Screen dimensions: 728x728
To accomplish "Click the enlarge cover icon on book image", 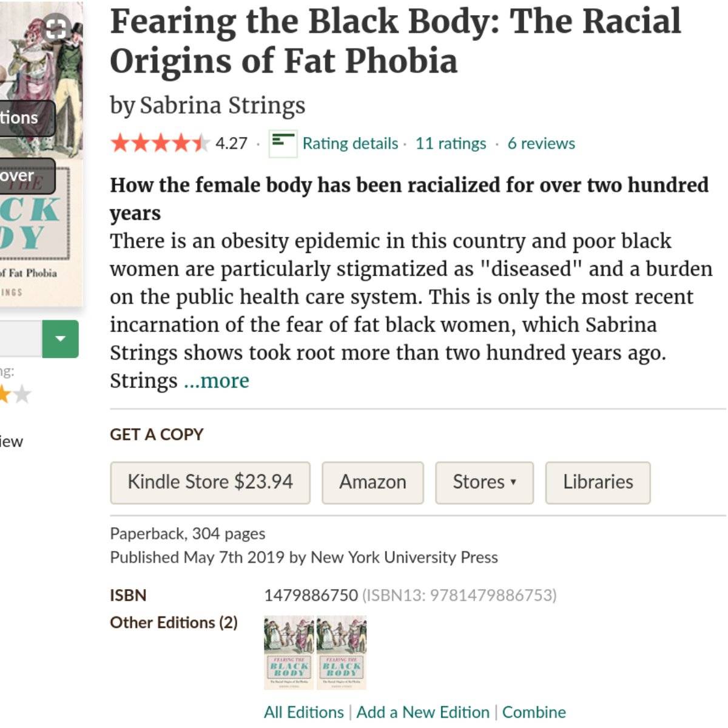I will pos(55,27).
